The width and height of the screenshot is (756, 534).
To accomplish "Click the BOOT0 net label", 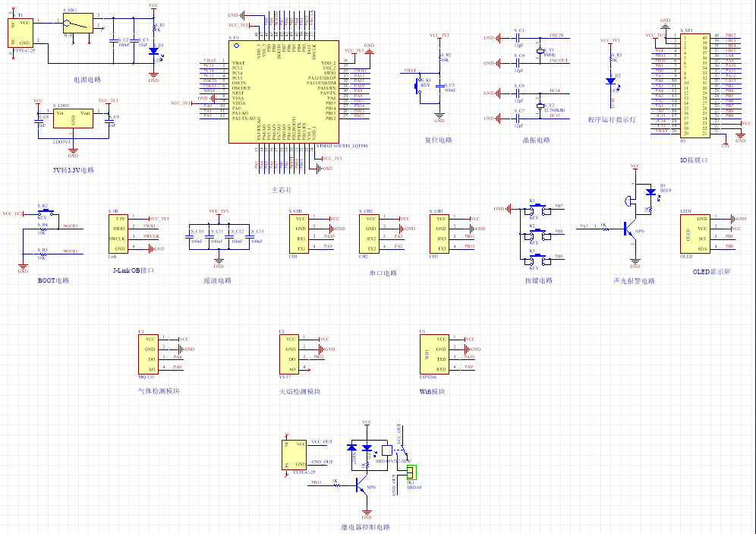I will click(x=71, y=226).
